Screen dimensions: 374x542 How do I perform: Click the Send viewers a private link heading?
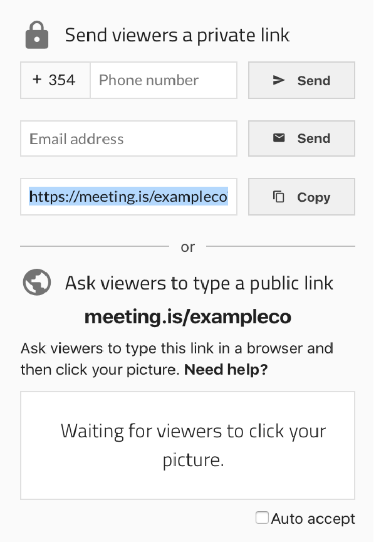click(177, 35)
